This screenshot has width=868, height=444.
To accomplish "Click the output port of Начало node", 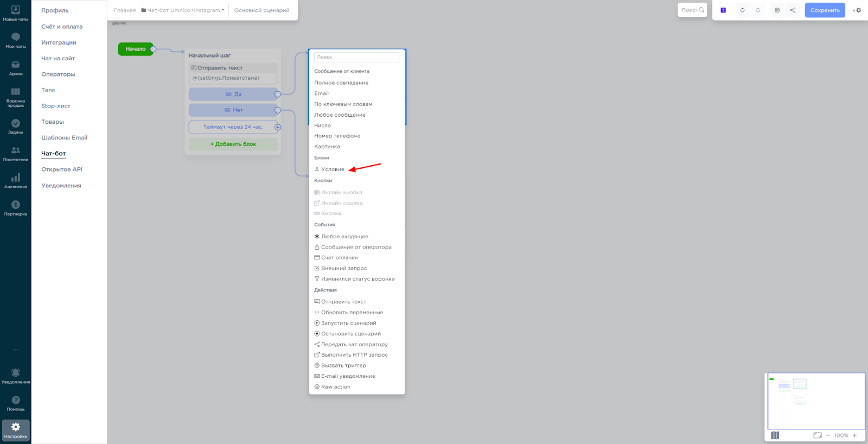I will tap(154, 49).
